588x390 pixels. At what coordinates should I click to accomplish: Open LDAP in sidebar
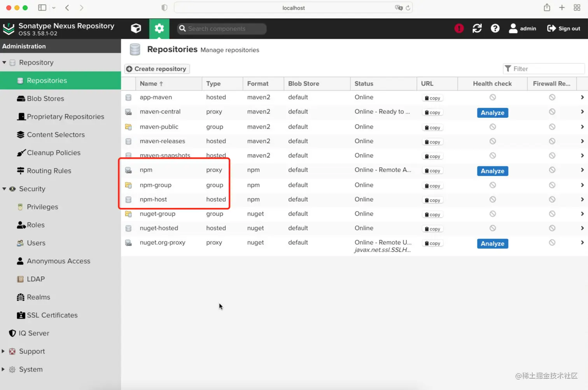[60, 279]
